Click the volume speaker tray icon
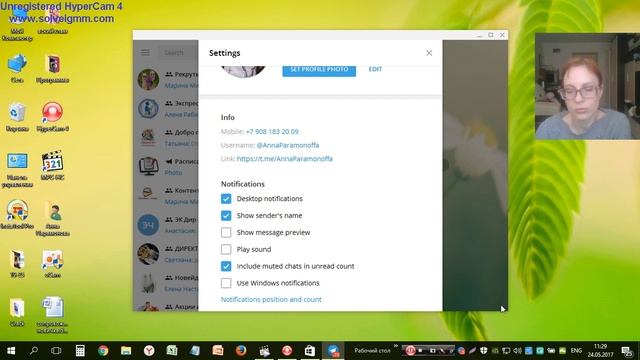 tap(517, 351)
